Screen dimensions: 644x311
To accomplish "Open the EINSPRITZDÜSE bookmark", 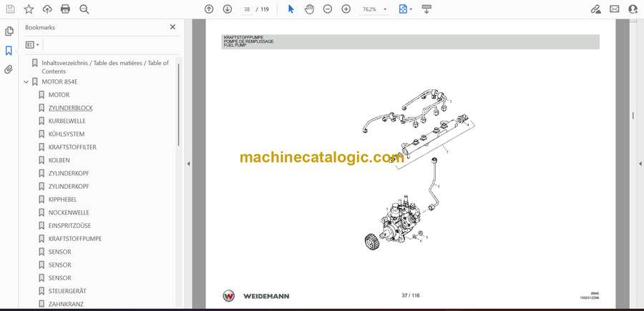I will coord(70,226).
